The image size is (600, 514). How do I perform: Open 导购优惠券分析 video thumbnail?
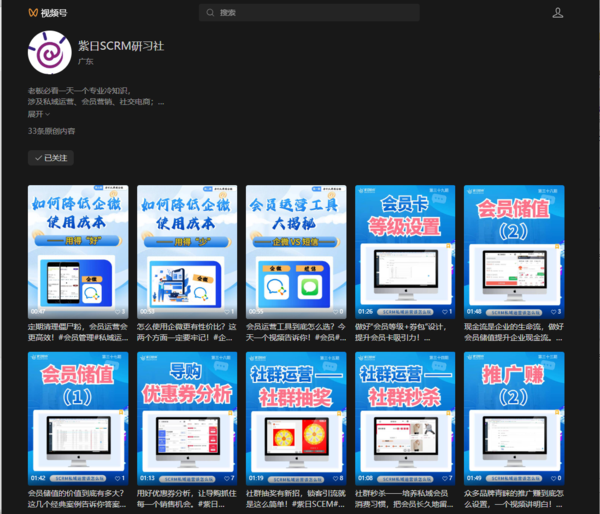[187, 418]
